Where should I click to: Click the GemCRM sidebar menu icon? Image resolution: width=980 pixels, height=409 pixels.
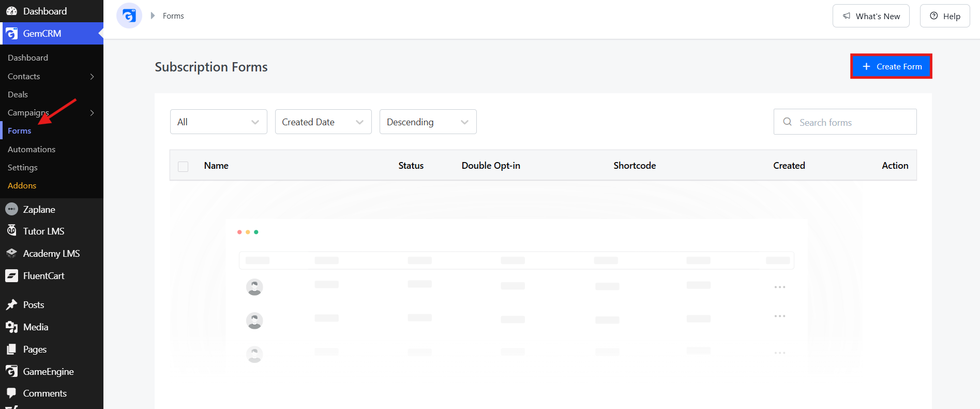pyautogui.click(x=11, y=34)
